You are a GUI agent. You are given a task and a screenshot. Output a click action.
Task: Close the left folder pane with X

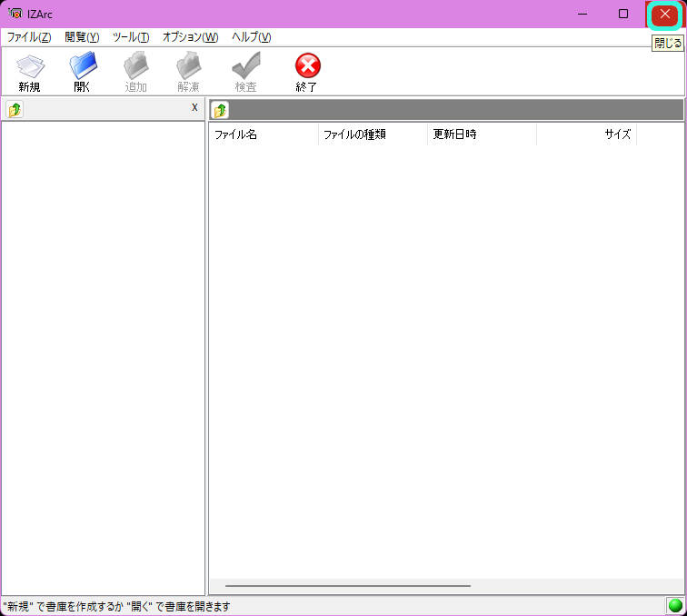coord(194,107)
